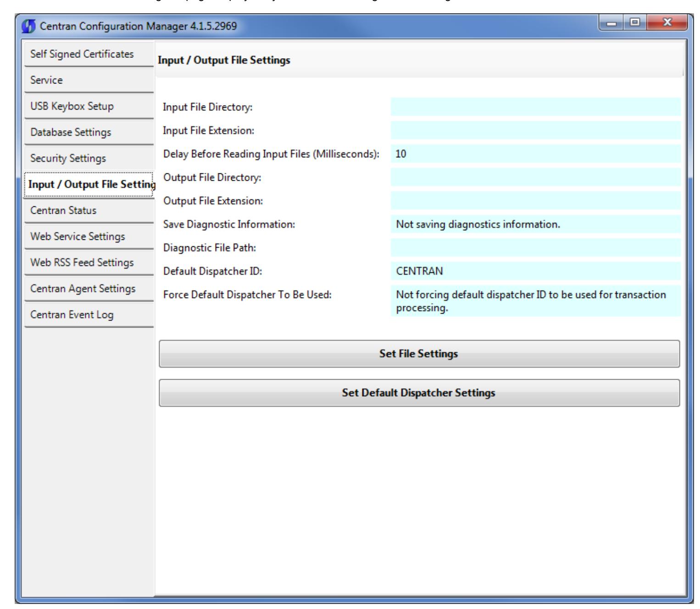View the Centran Status tab
Screen dimensions: 700x609
tap(89, 211)
